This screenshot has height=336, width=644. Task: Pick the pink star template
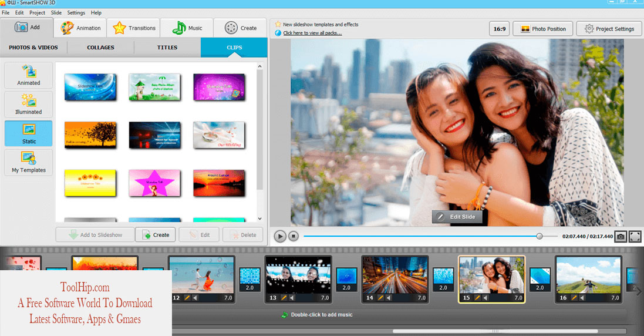pos(154,183)
